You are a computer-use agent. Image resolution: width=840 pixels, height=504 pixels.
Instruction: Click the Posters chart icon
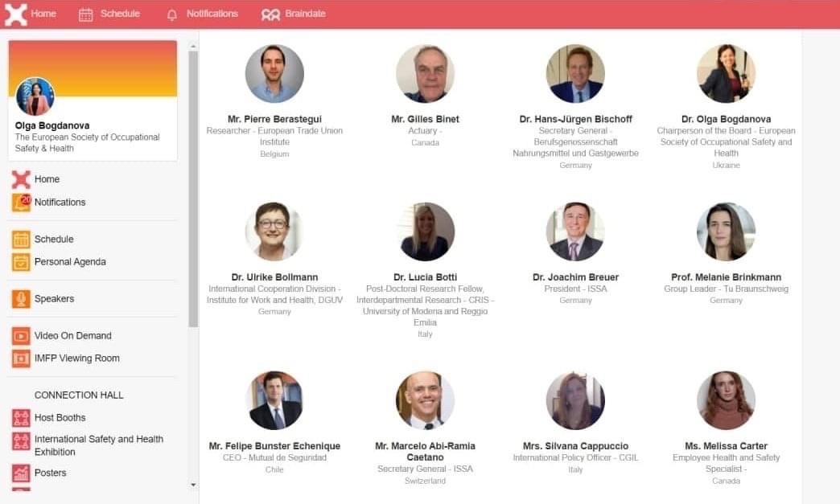coord(21,473)
